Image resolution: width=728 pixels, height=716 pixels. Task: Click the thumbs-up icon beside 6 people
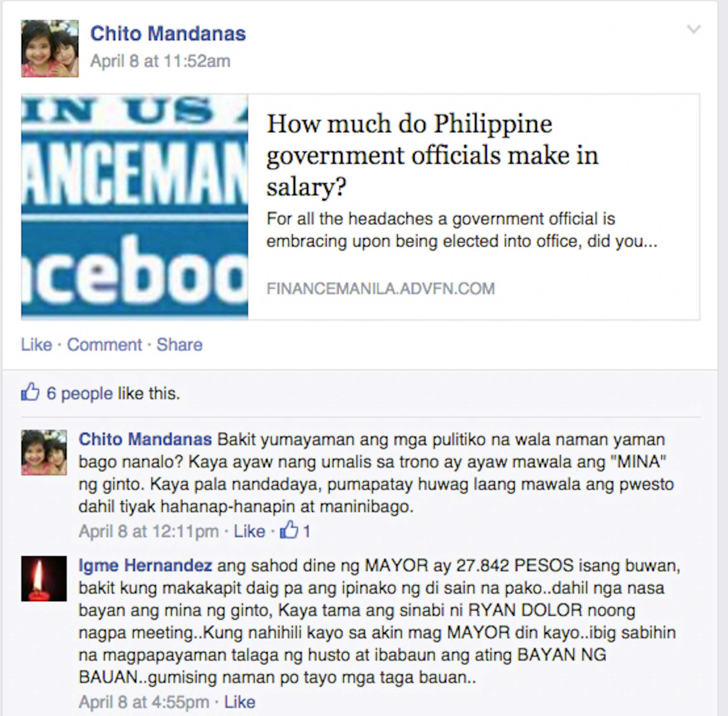pos(30,392)
